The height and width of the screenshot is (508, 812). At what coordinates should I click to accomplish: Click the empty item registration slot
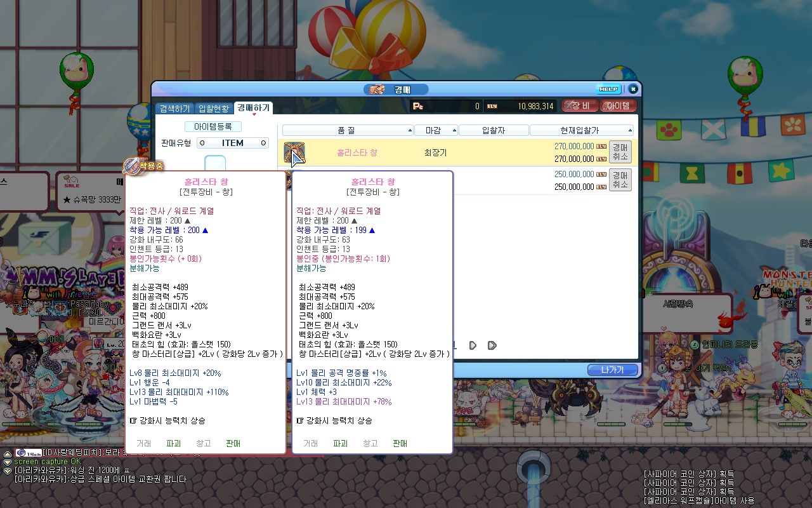(215, 163)
